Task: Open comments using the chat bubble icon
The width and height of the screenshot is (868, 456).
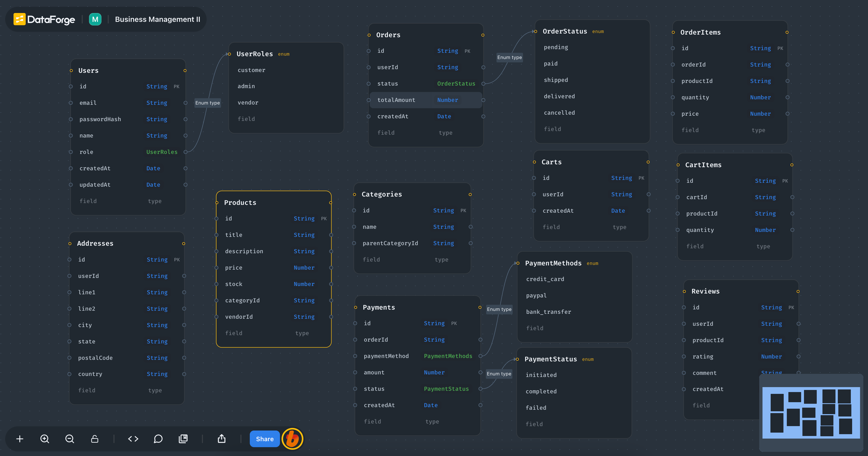Action: (x=158, y=439)
